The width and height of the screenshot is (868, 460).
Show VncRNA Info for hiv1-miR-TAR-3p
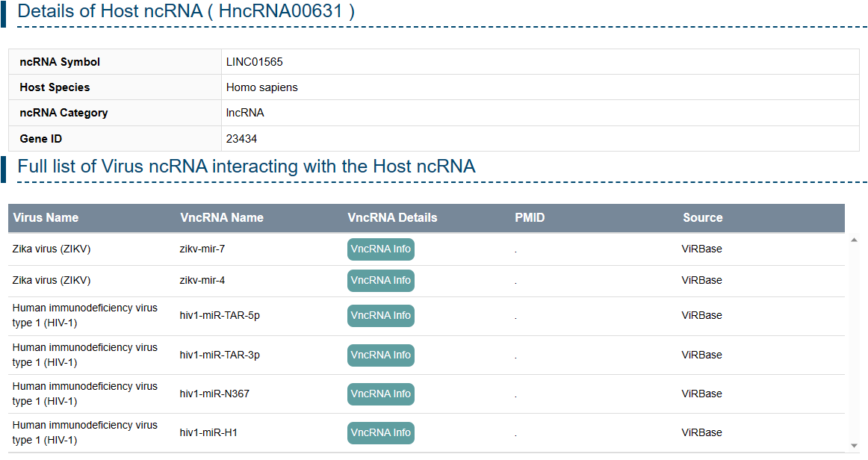pos(380,355)
